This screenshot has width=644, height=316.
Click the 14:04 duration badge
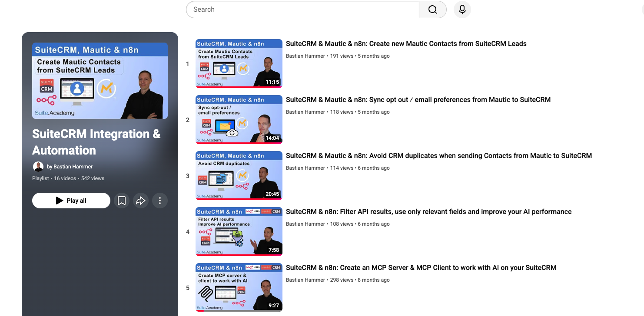(272, 138)
